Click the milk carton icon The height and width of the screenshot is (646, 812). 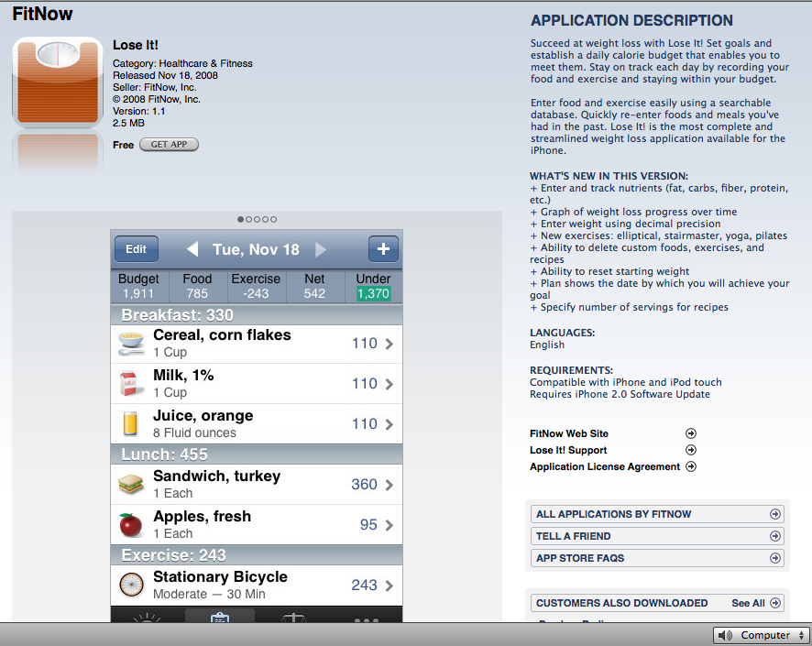[x=129, y=384]
